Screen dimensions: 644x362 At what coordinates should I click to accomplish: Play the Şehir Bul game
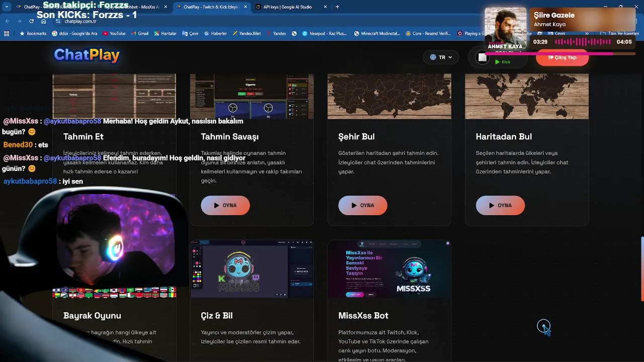[363, 205]
